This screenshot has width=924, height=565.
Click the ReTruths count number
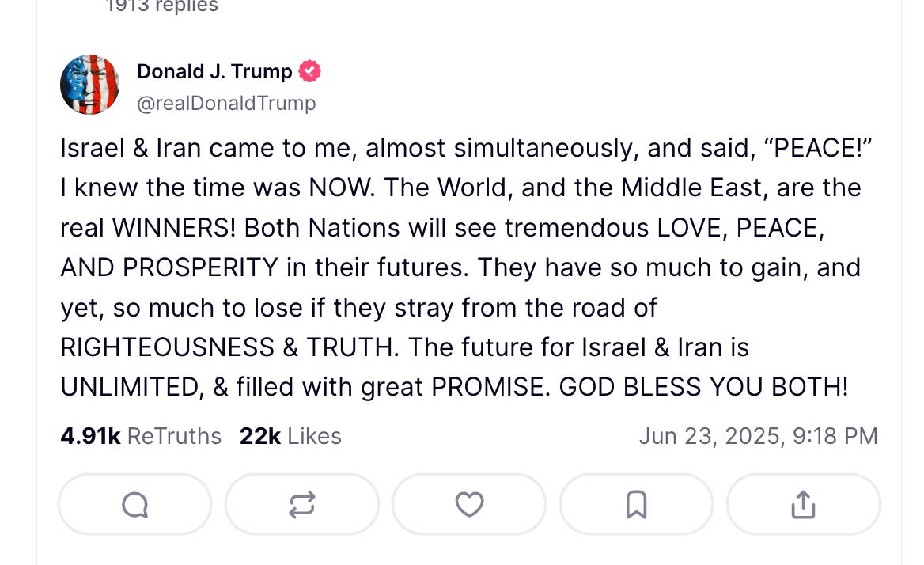[90, 435]
